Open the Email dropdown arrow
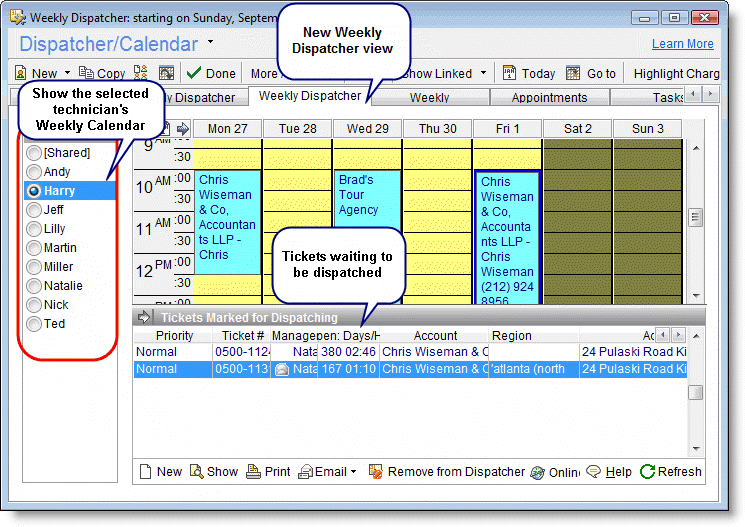The image size is (745, 527). coord(353,472)
